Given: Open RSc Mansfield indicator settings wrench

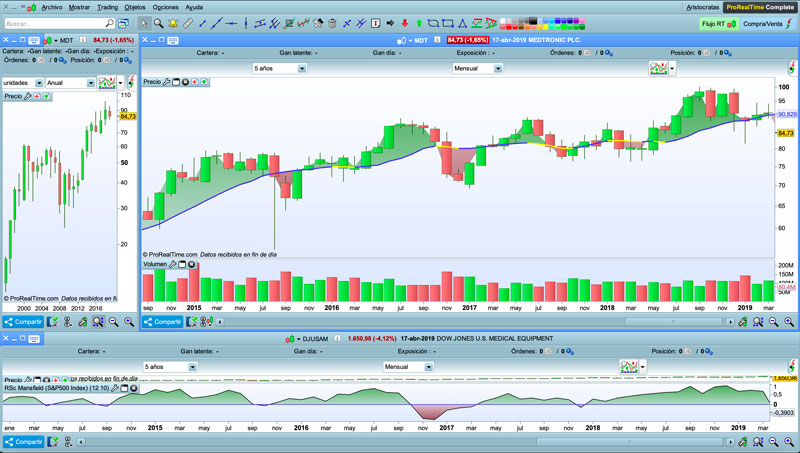Looking at the screenshot, I should click(x=115, y=388).
